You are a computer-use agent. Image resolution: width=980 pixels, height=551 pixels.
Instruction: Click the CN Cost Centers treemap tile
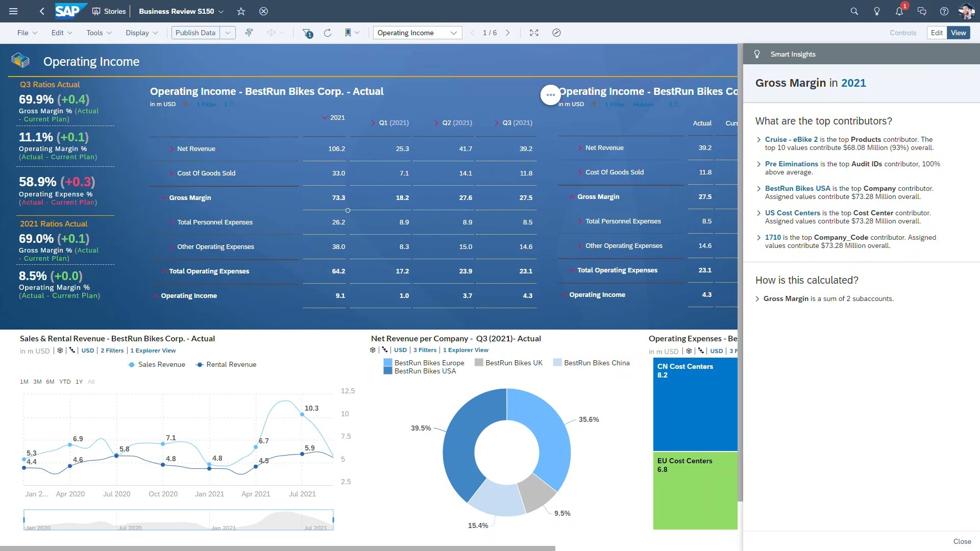695,404
